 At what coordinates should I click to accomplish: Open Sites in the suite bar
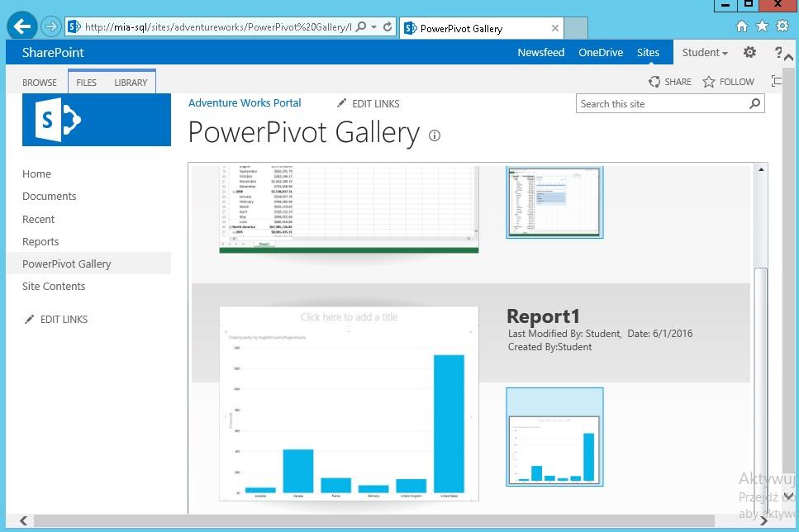coord(648,53)
